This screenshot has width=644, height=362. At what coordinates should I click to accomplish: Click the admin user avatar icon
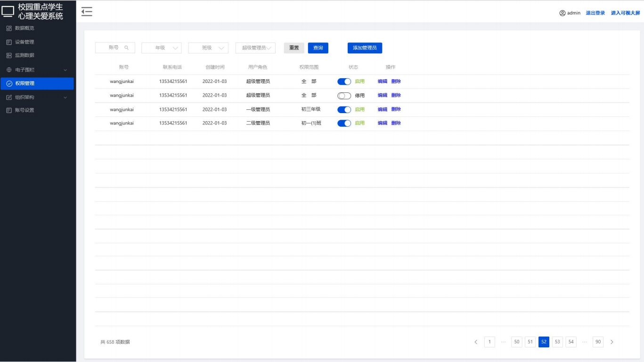pyautogui.click(x=562, y=13)
